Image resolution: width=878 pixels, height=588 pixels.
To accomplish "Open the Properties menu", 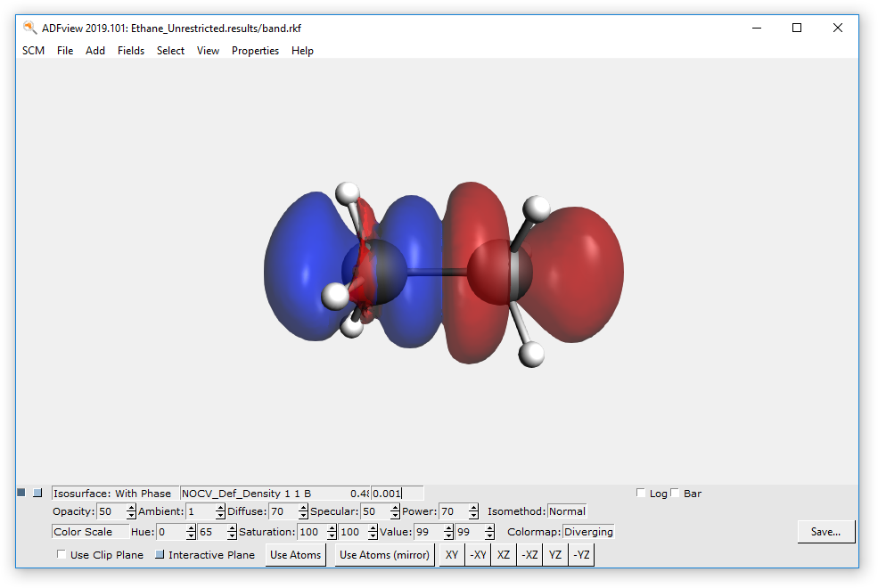I will 255,51.
